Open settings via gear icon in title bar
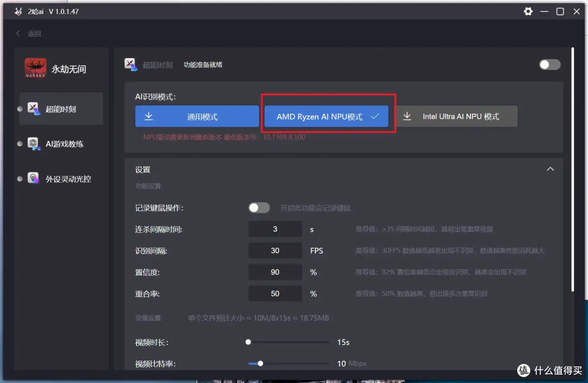This screenshot has width=588, height=383. tap(528, 11)
